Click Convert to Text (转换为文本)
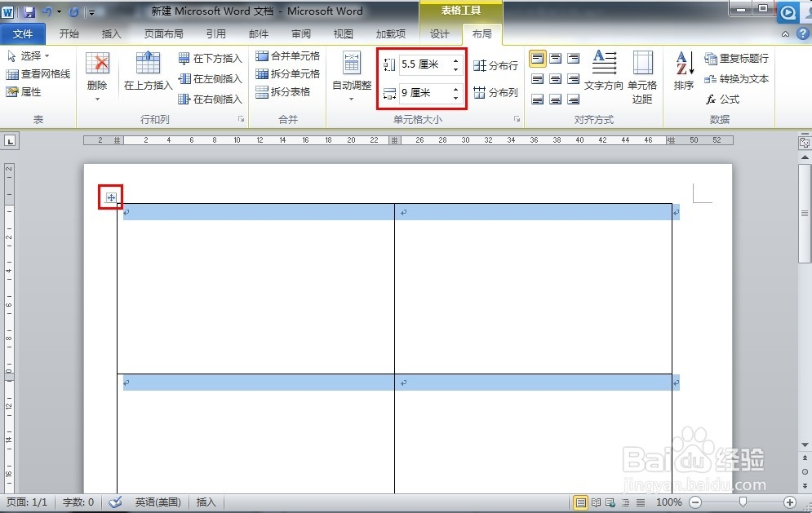Viewport: 812px width, 513px height. (734, 78)
